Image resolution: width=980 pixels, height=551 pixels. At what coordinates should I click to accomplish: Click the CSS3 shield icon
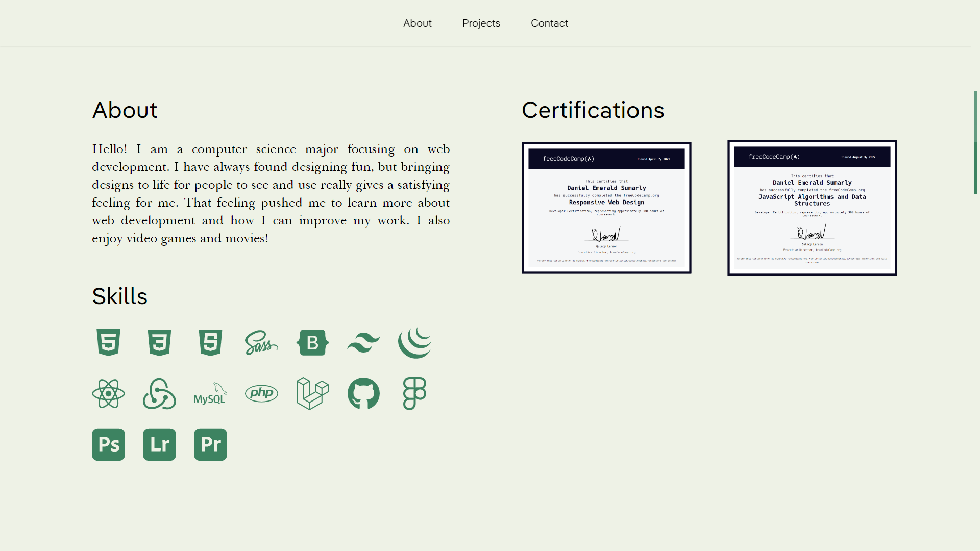pos(159,342)
